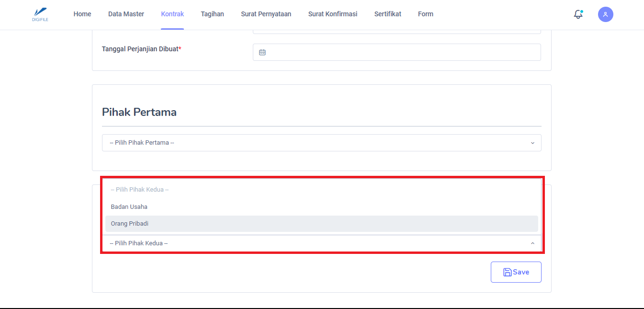
Task: Choose Orang Pribadi from the list
Action: 130,224
